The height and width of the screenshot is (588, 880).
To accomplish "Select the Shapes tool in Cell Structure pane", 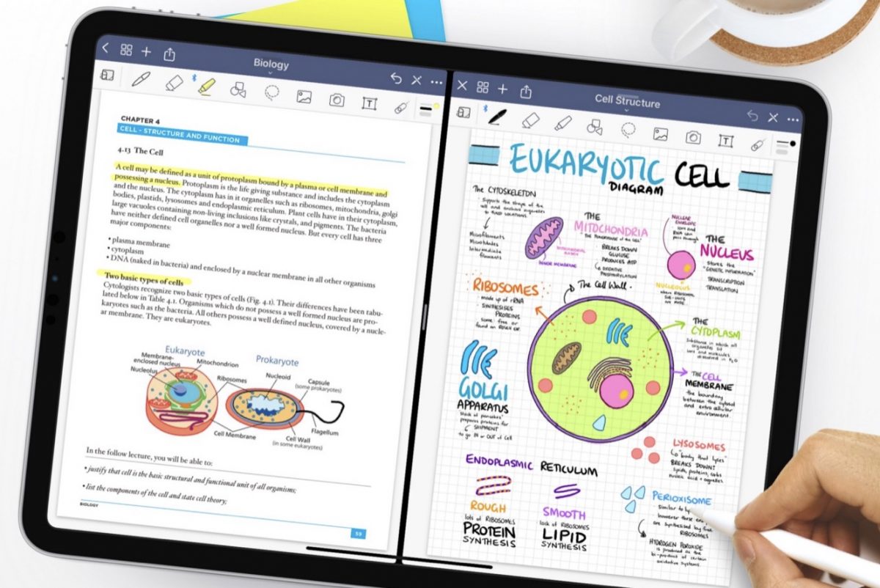I will [x=595, y=126].
